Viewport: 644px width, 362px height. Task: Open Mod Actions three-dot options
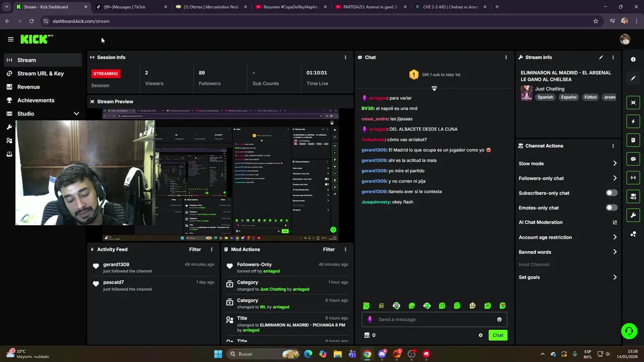pos(345,249)
